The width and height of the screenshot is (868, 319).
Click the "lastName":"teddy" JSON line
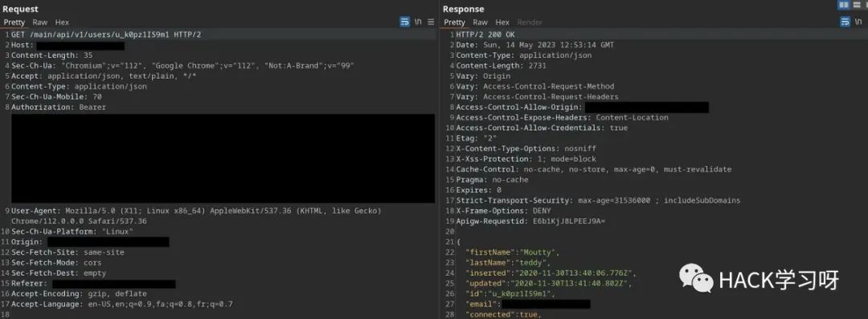tap(508, 263)
